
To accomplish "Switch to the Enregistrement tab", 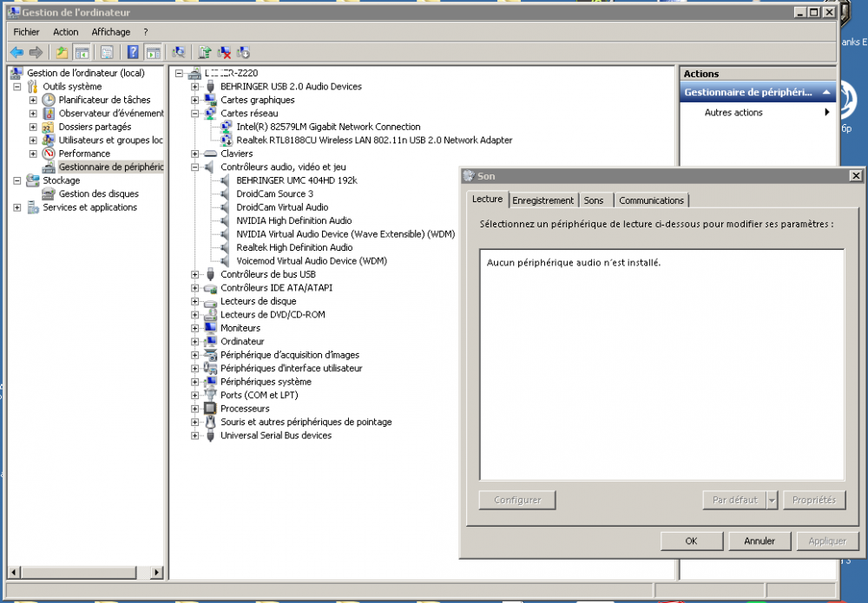I will (x=543, y=200).
